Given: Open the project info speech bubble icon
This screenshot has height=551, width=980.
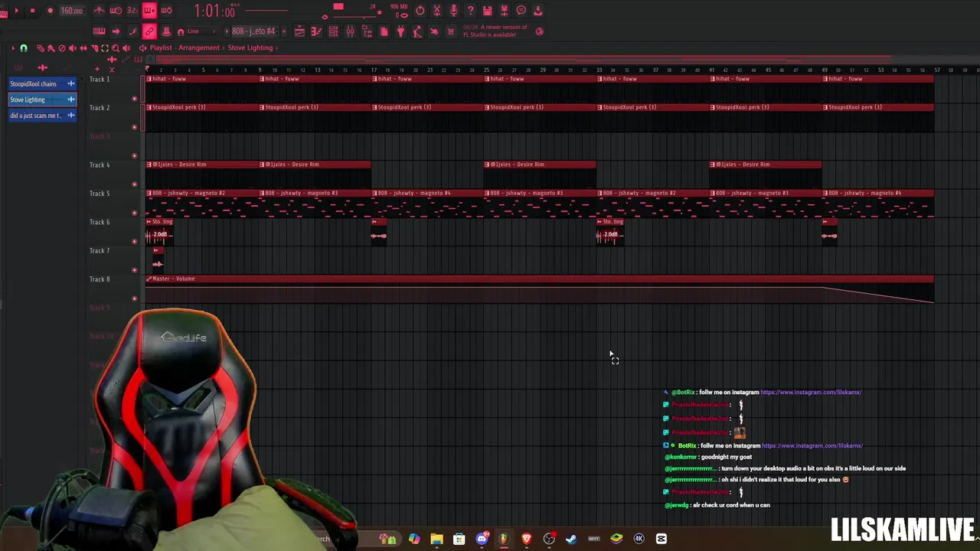Looking at the screenshot, I should pos(521,11).
